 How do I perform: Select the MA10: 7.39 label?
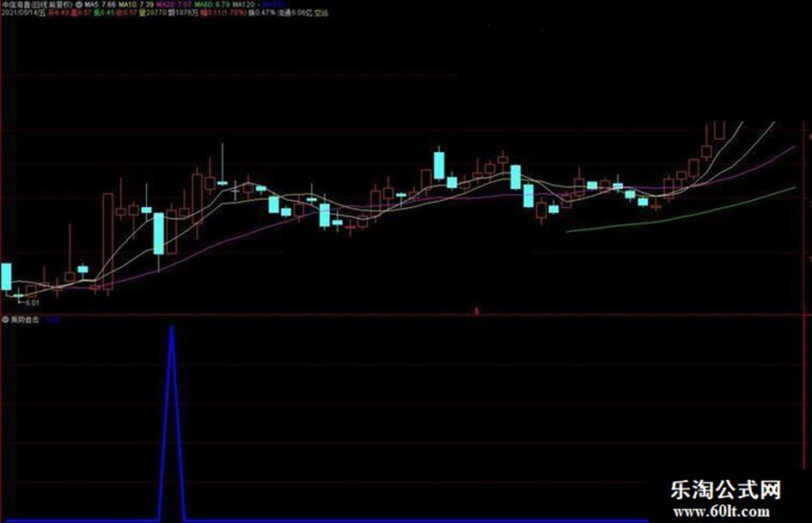pos(137,4)
